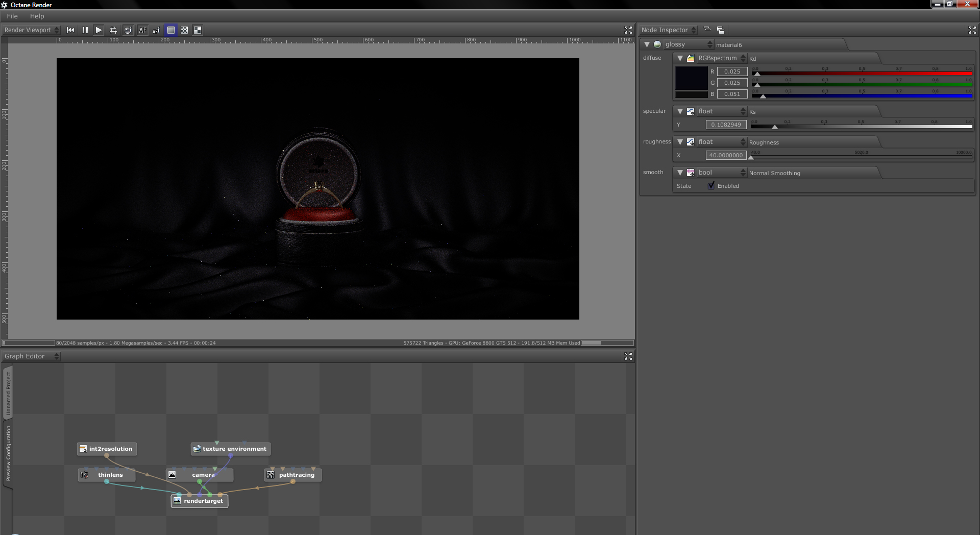Collapse the glossy material6 node
Viewport: 980px width, 535px height.
coord(647,44)
